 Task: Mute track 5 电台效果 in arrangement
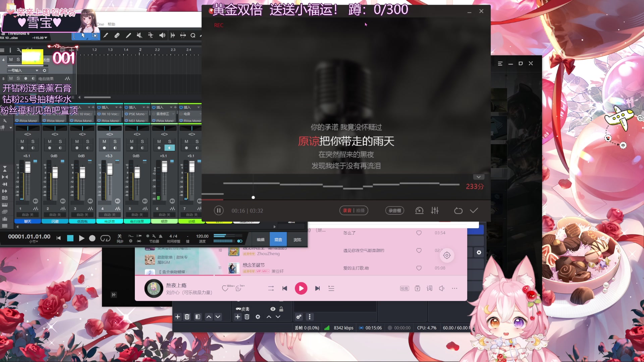pos(11,78)
